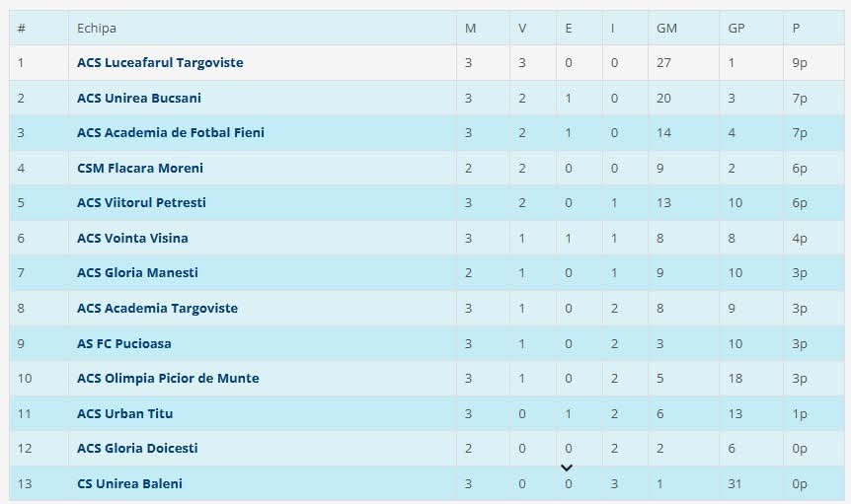Click the GM column header
Image resolution: width=851 pixels, height=504 pixels.
point(666,28)
